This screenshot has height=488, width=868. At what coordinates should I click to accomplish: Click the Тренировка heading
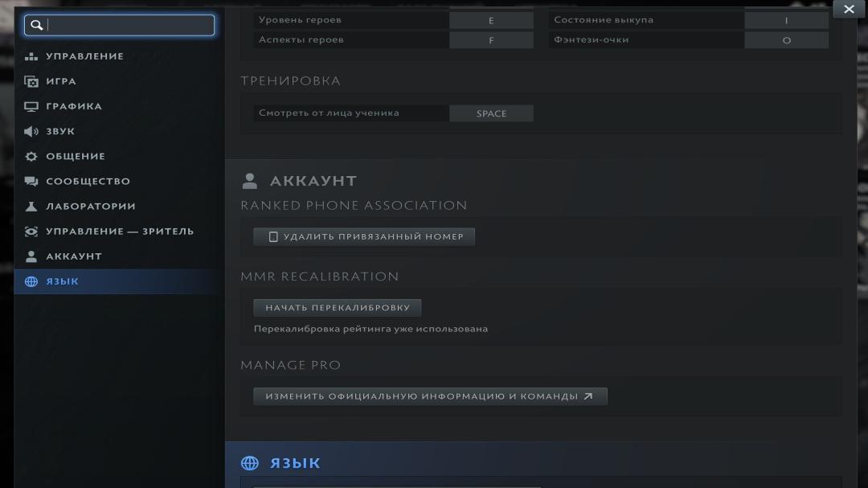291,81
